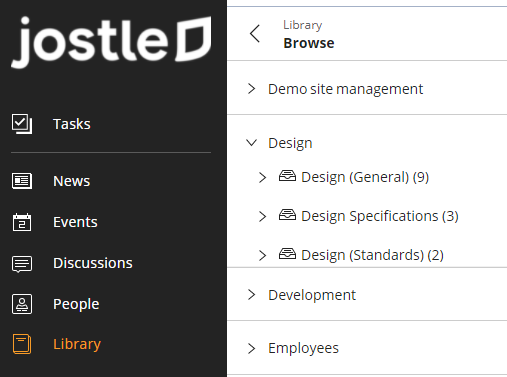The image size is (507, 377).
Task: Open the Design Specifications (3) volume
Action: (x=380, y=216)
